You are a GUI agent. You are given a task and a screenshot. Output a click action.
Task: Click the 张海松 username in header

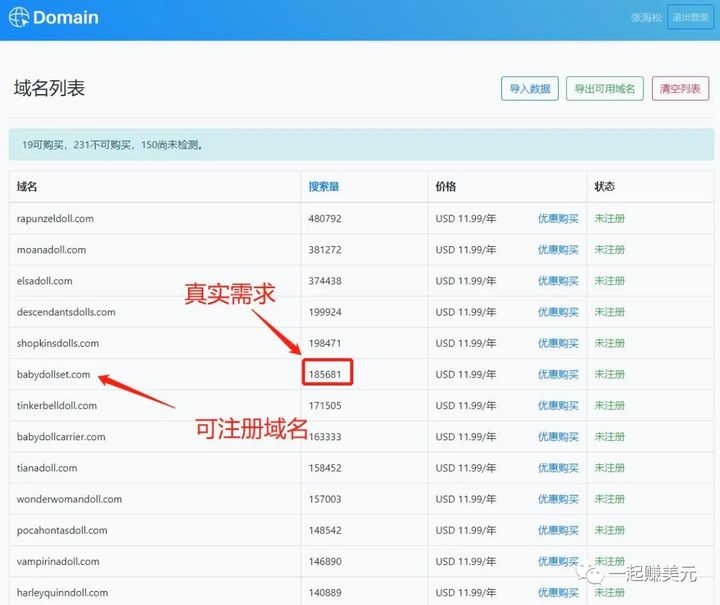(x=645, y=18)
